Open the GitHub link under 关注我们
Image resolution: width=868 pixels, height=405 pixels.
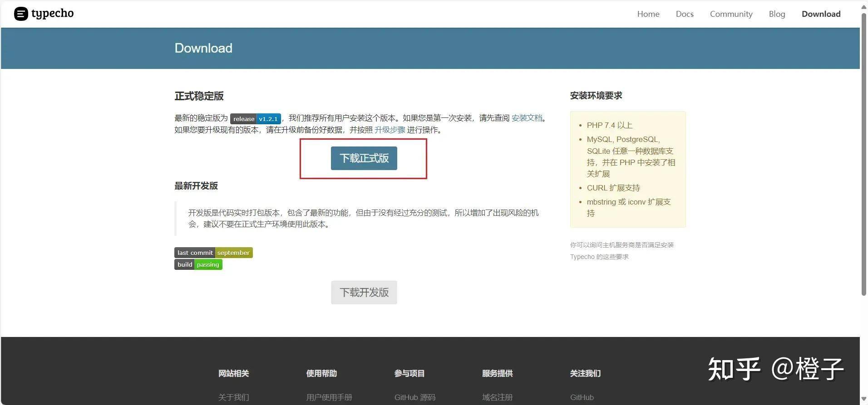582,397
